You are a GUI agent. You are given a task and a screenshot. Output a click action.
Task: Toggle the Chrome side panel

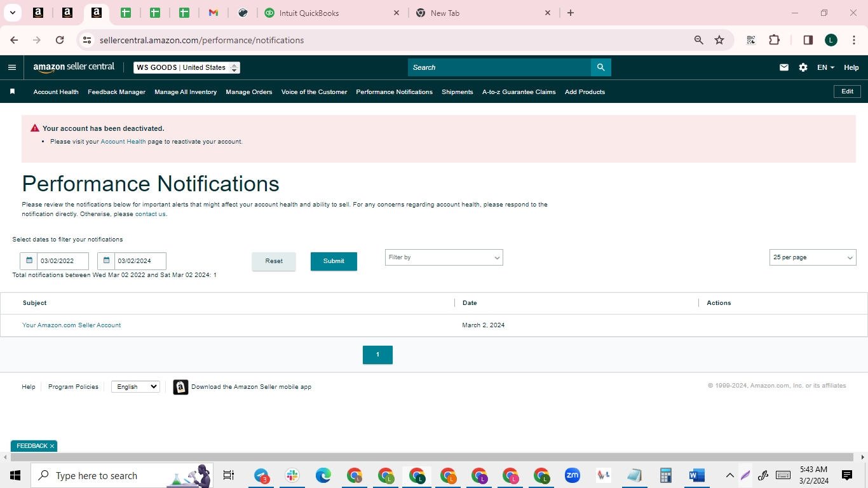808,40
